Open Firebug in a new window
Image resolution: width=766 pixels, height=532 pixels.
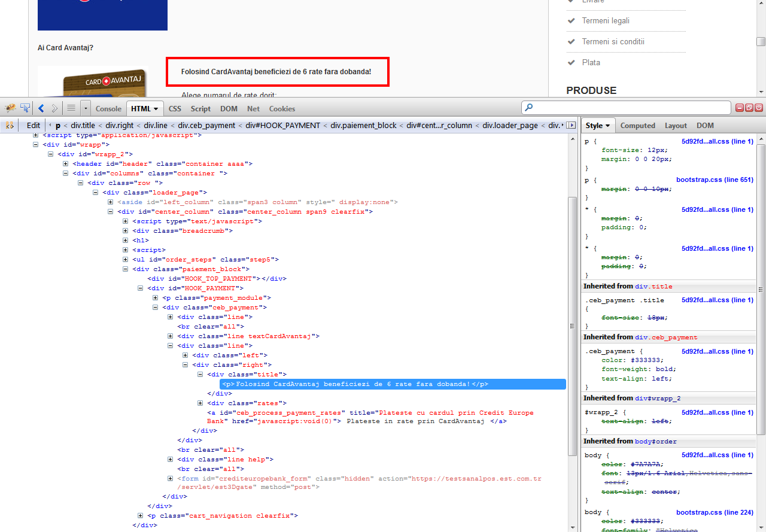click(749, 108)
